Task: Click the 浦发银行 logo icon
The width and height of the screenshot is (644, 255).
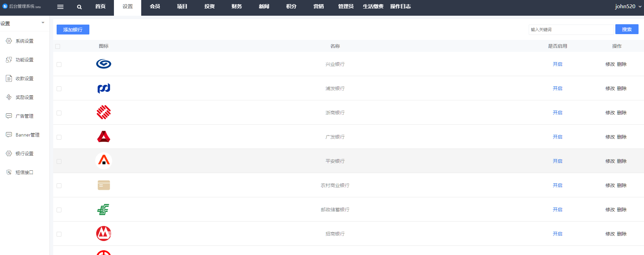Action: coord(104,88)
